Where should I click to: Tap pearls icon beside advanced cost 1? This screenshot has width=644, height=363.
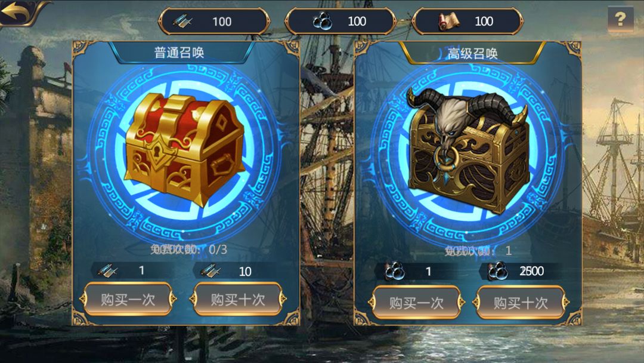click(395, 271)
